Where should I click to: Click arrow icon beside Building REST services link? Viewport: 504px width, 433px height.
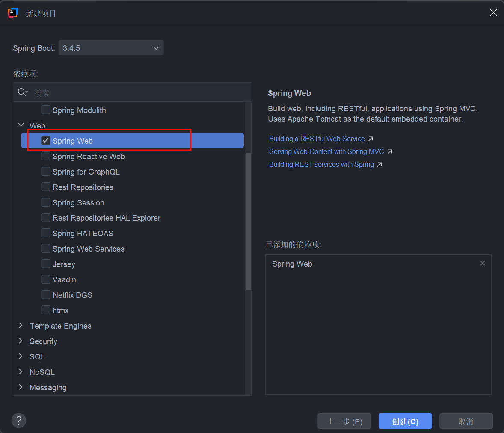click(x=379, y=165)
